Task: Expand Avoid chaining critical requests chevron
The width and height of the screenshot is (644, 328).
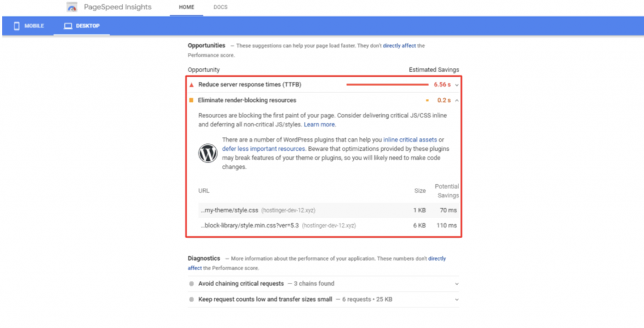Action: [x=457, y=283]
